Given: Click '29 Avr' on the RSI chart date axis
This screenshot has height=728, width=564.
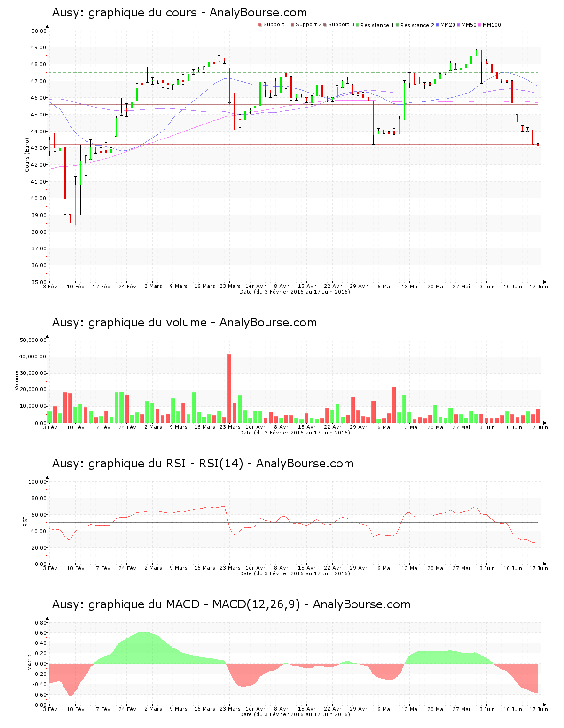Looking at the screenshot, I should coord(359,568).
